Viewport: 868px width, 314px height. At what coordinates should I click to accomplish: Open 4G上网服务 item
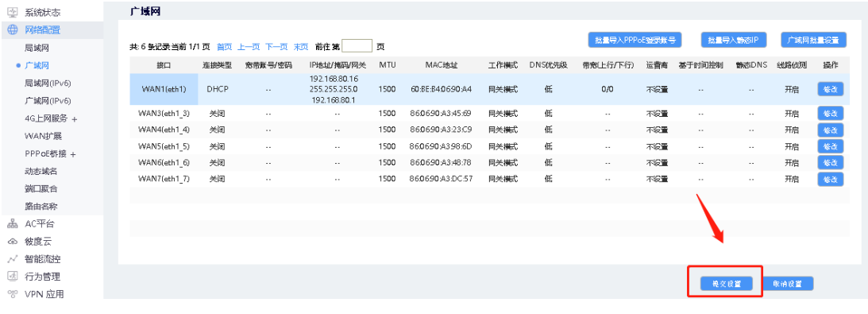pyautogui.click(x=47, y=118)
